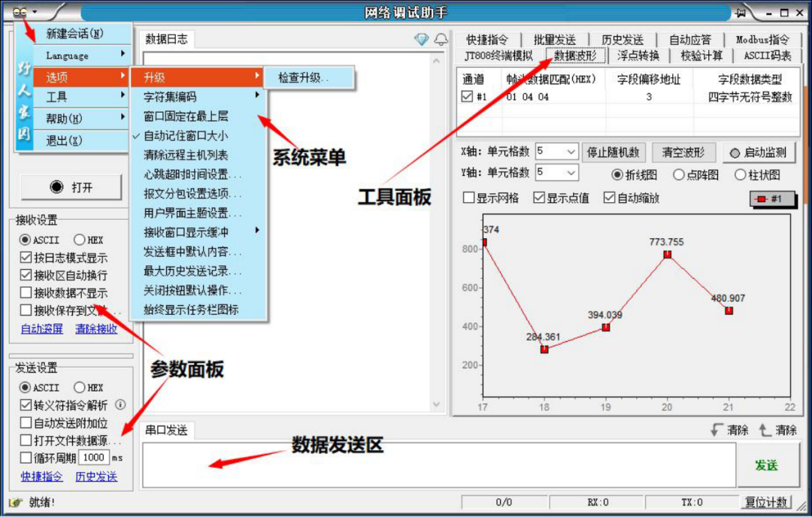Click the 清除接收 link
812x517 pixels.
click(96, 328)
